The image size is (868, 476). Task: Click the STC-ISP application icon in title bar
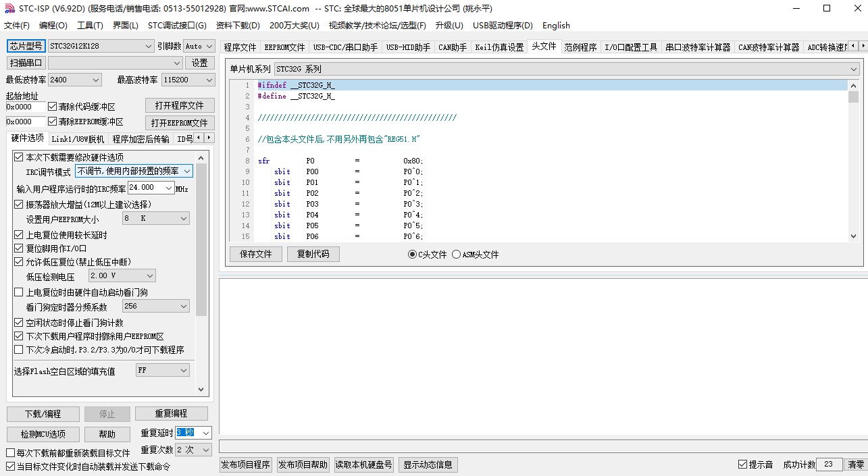click(x=9, y=8)
